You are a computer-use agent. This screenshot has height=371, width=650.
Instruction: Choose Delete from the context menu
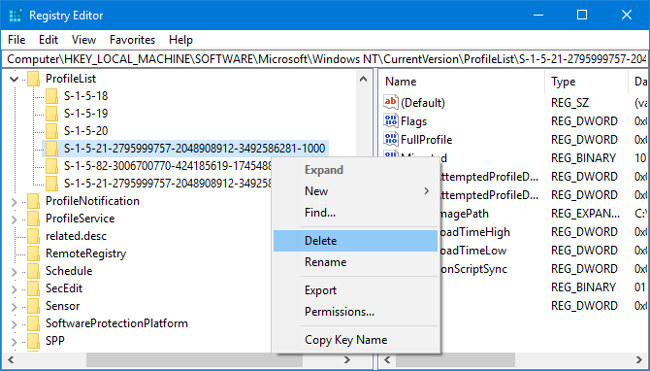coord(356,241)
